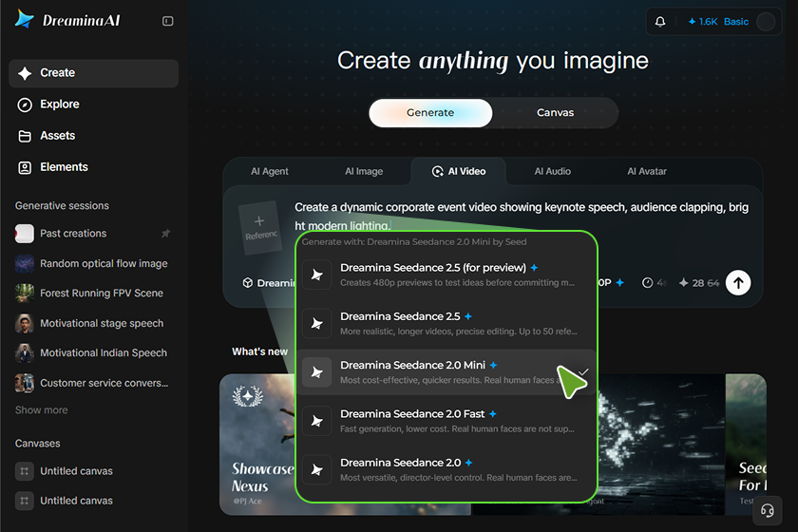Open the Showcase Nexus card
This screenshot has width=798, height=532.
click(x=257, y=445)
